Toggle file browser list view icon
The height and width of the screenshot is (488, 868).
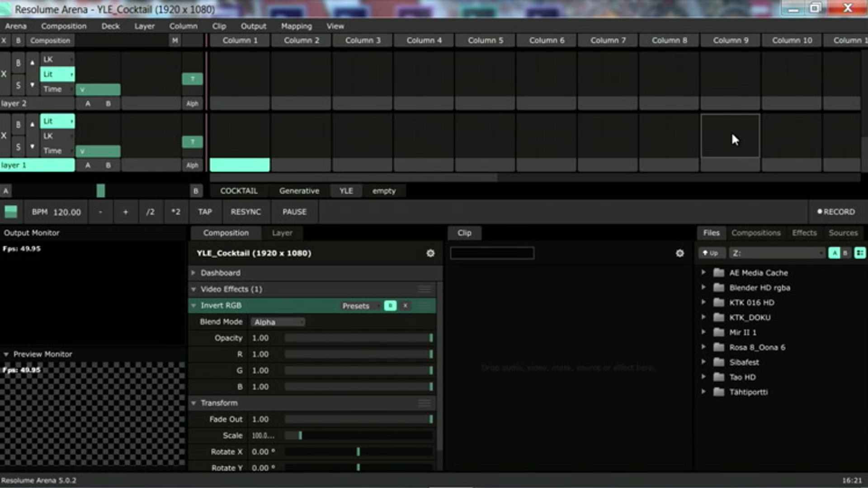pos(859,253)
